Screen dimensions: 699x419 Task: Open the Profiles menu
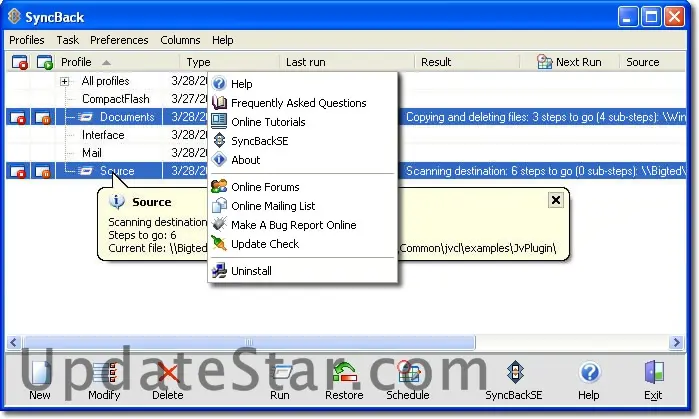point(27,40)
